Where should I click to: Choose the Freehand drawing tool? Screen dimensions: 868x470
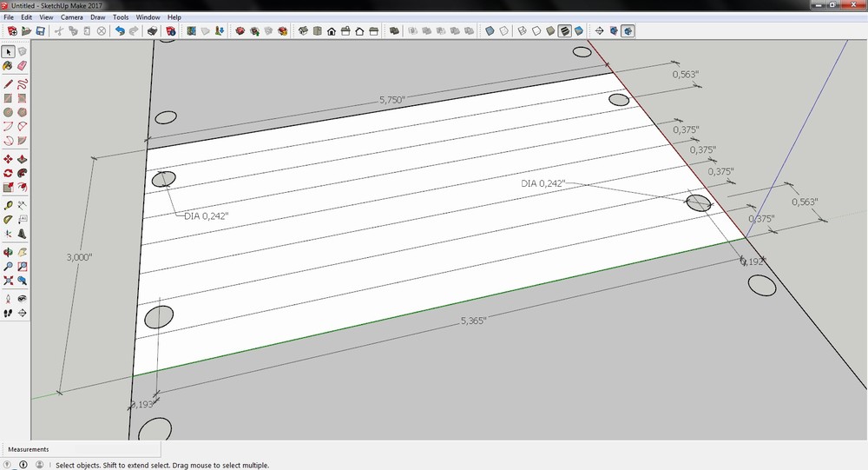click(23, 84)
